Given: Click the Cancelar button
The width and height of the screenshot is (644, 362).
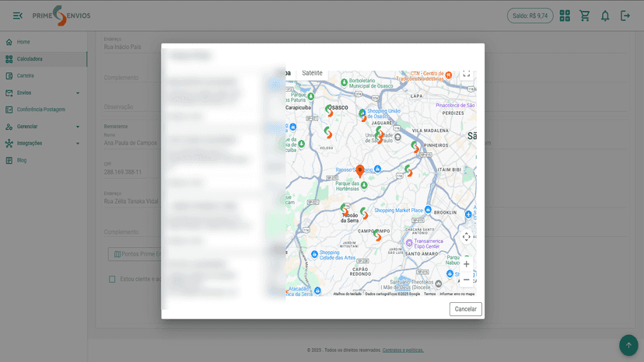Looking at the screenshot, I should pos(465,309).
